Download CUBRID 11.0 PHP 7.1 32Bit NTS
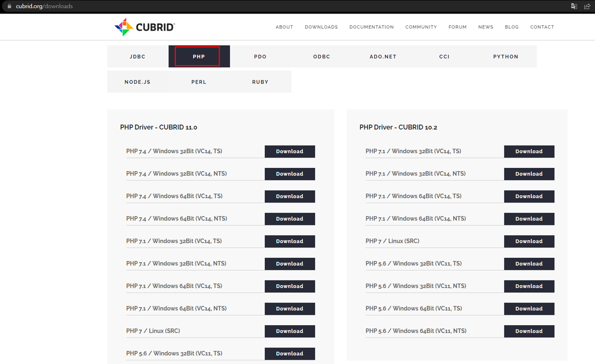Image resolution: width=595 pixels, height=364 pixels. (x=290, y=264)
